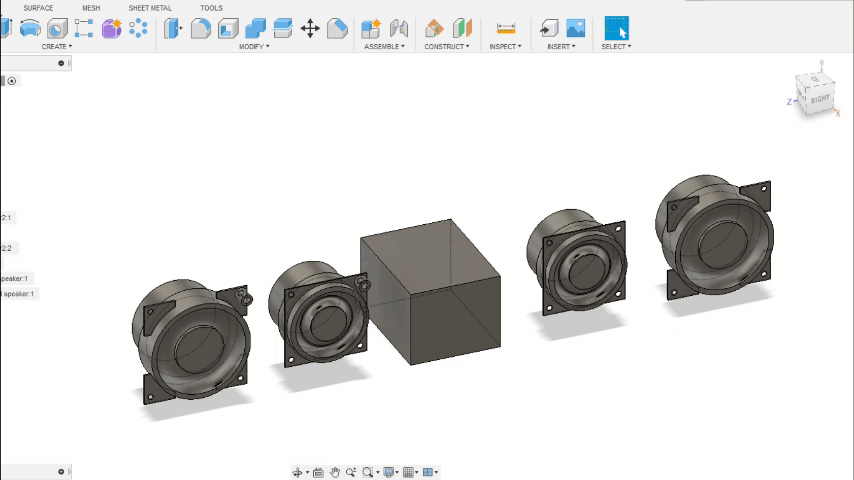Image resolution: width=854 pixels, height=480 pixels.
Task: Expand the Viewports dropdown arrow
Action: (x=436, y=472)
